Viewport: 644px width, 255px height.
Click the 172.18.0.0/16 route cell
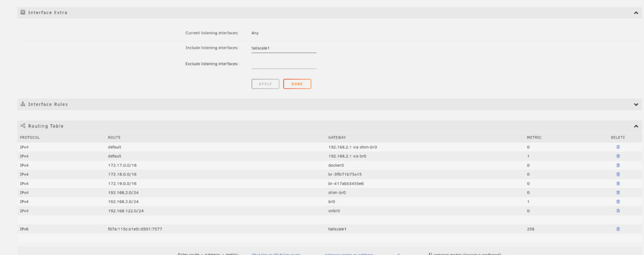122,174
